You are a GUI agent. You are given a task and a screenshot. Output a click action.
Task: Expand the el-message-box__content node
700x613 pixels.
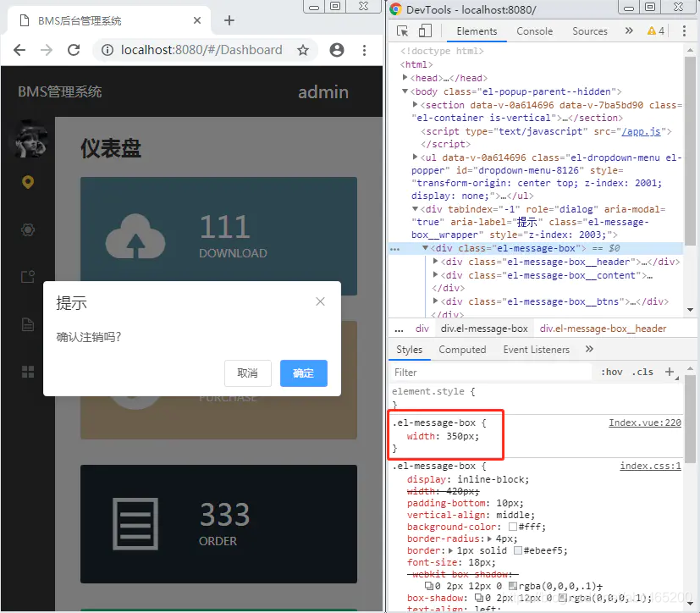[x=436, y=274]
